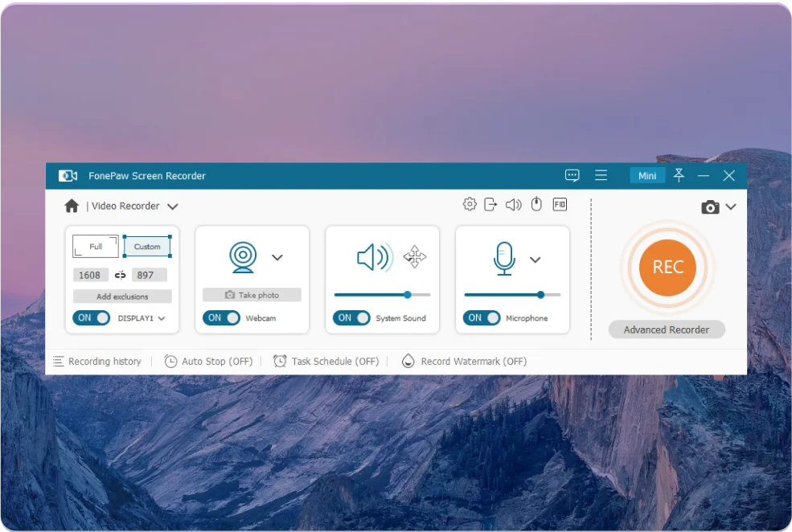Open mouse settings icon
792x532 pixels.
536,204
